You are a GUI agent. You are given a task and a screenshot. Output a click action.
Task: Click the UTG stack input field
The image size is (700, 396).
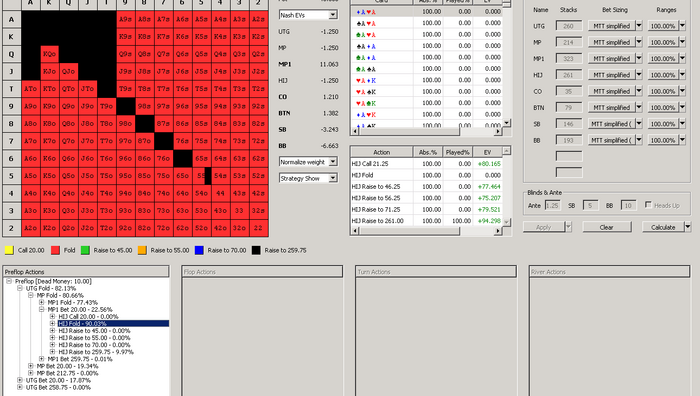(569, 26)
